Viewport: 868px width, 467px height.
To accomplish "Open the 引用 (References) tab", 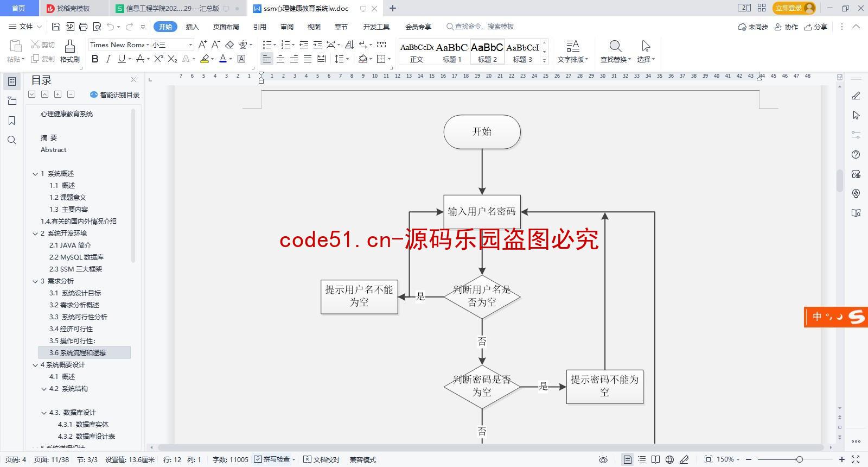I will (x=259, y=27).
